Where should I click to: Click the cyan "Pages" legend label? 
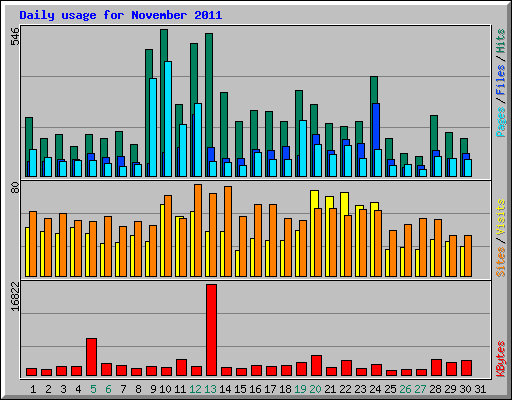[501, 122]
